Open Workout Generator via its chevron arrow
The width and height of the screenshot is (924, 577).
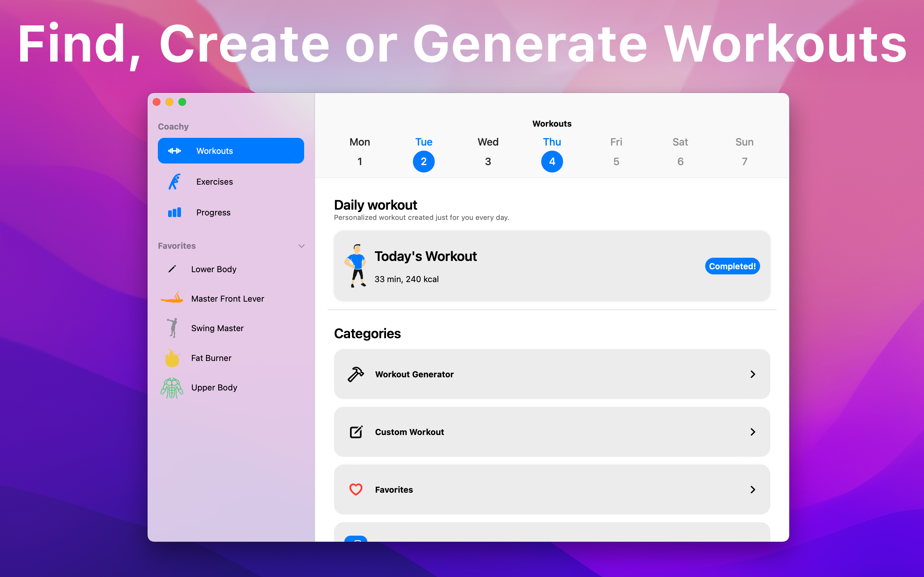tap(753, 374)
